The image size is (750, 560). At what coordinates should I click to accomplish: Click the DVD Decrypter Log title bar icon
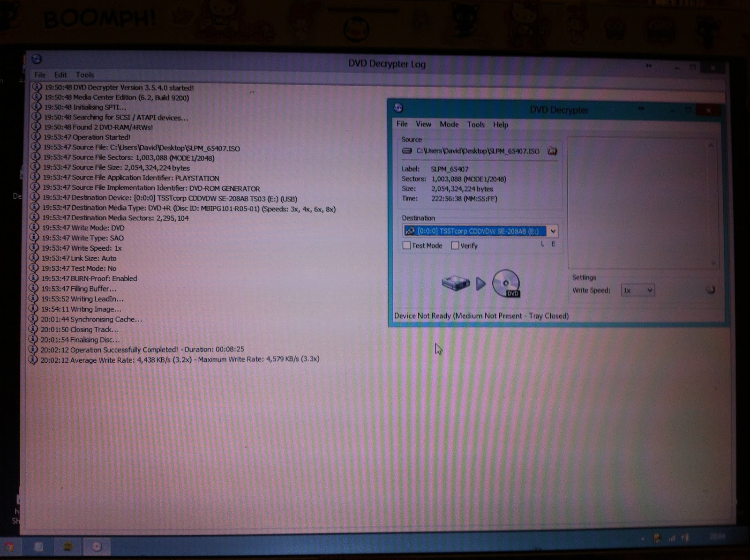[37, 59]
